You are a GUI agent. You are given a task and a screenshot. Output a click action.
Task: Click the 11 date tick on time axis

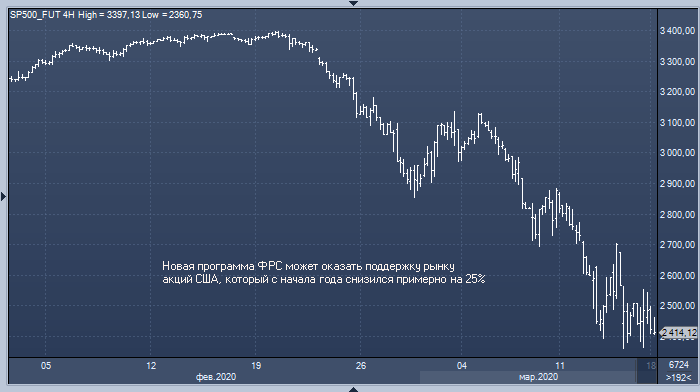click(559, 366)
